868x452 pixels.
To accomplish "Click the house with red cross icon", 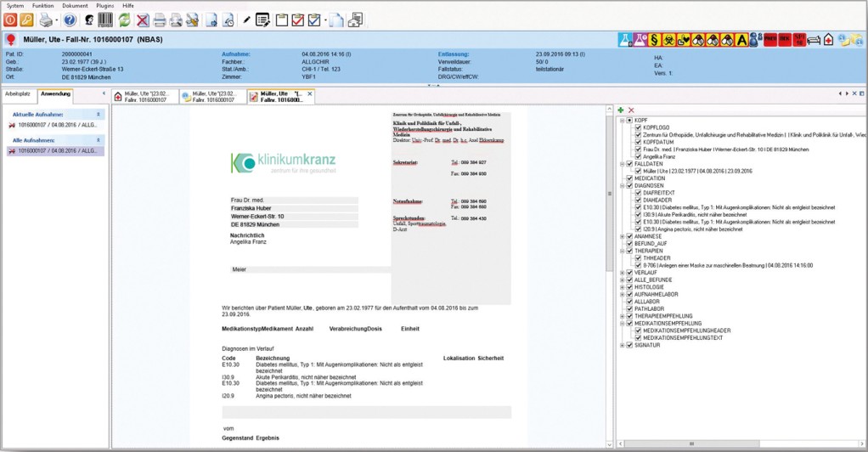I will [828, 39].
